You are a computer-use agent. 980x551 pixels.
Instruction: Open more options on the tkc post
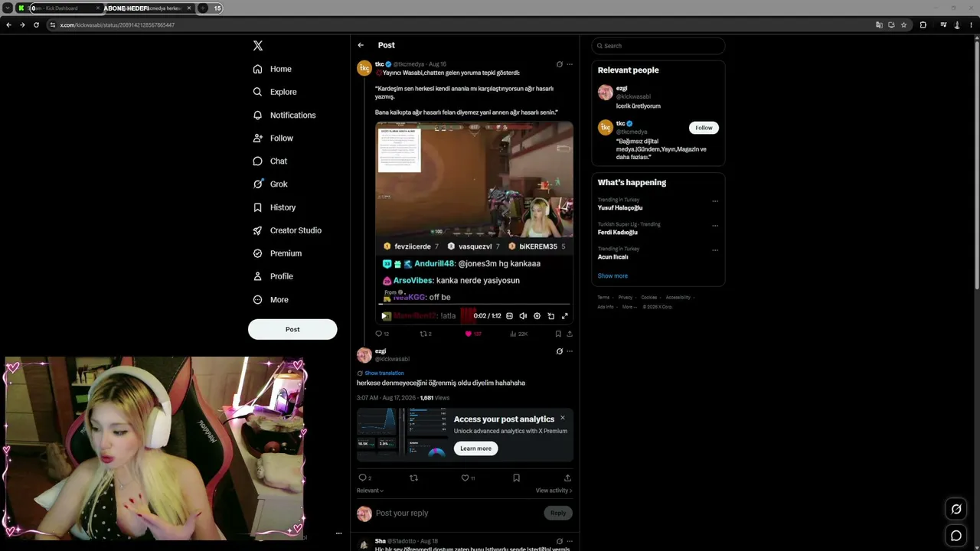pos(570,64)
